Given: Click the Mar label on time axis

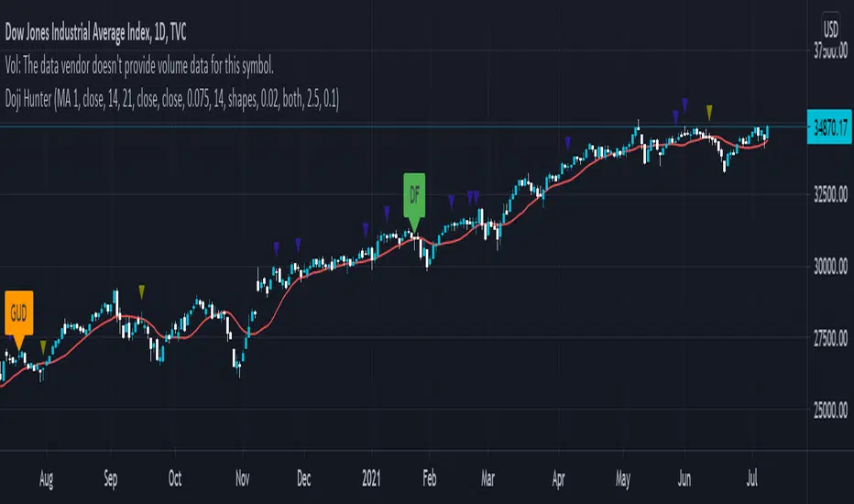Looking at the screenshot, I should 488,478.
